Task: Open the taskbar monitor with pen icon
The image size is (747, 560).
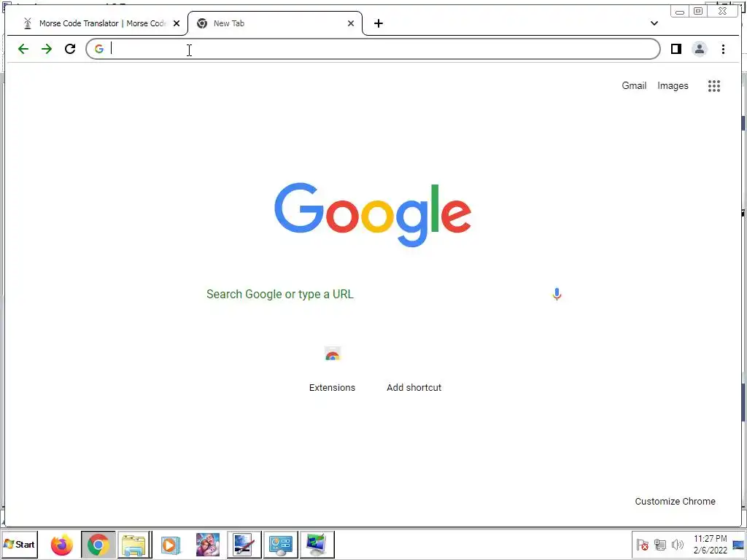Action: coord(244,545)
